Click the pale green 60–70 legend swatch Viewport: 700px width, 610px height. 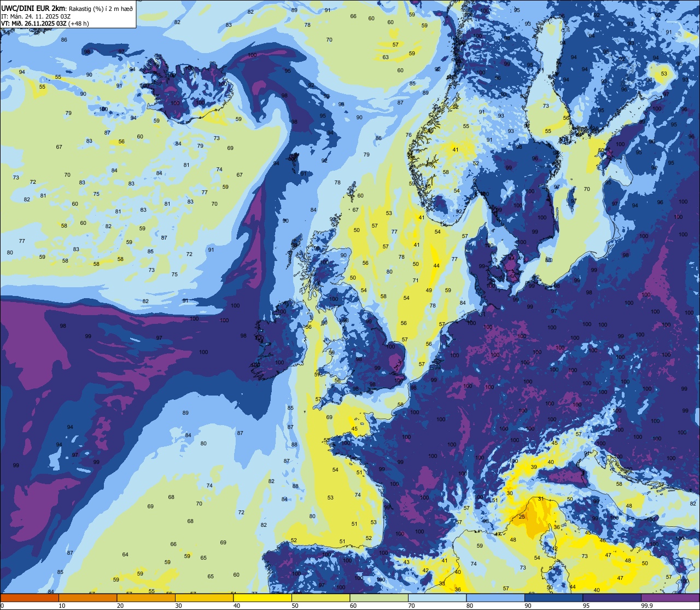(x=379, y=597)
